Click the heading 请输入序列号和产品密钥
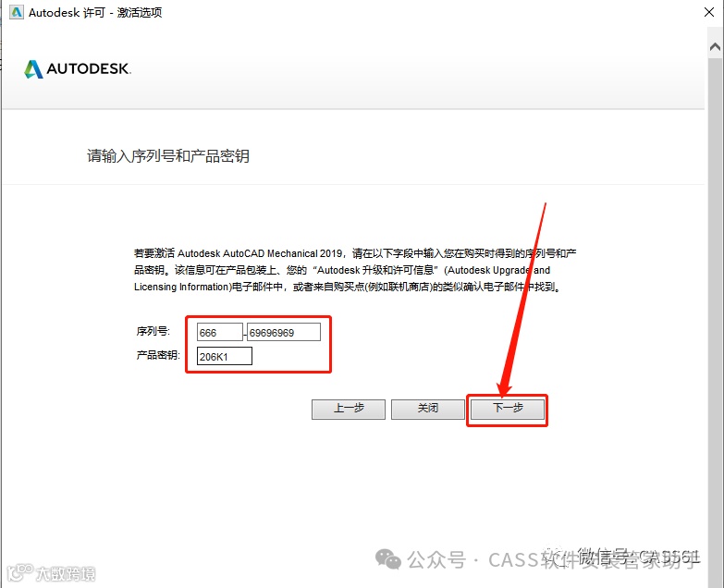Viewport: 724px width, 588px height. point(168,156)
